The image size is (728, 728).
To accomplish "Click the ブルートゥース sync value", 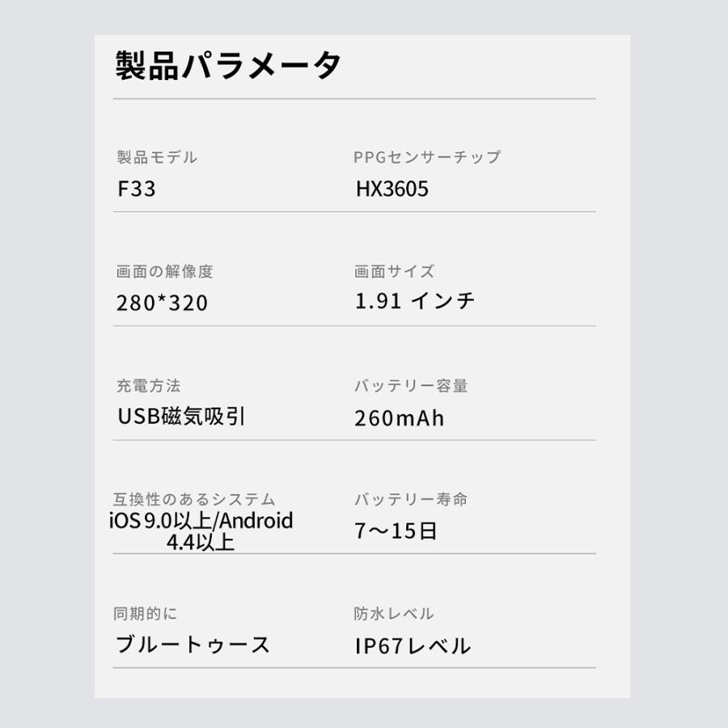I will point(193,645).
